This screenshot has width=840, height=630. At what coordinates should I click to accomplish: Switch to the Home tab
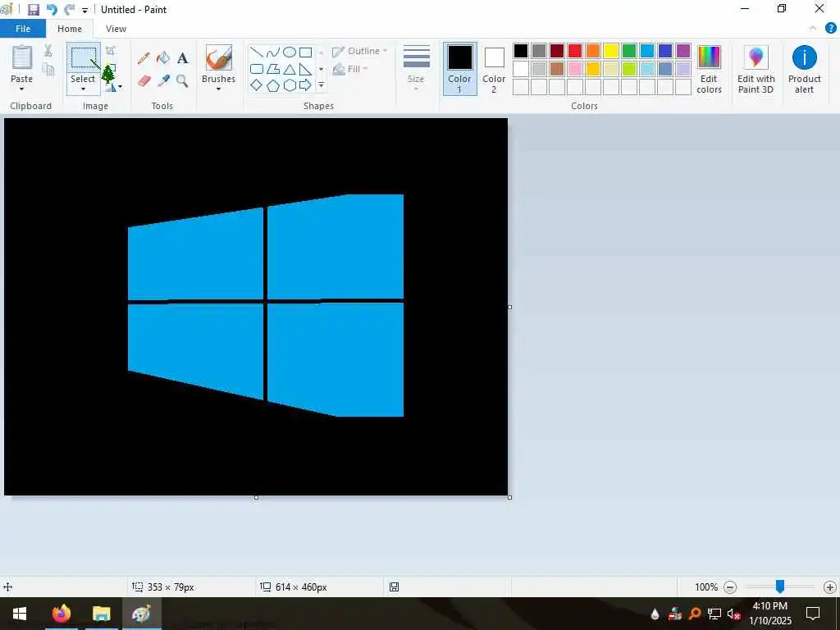pos(70,29)
